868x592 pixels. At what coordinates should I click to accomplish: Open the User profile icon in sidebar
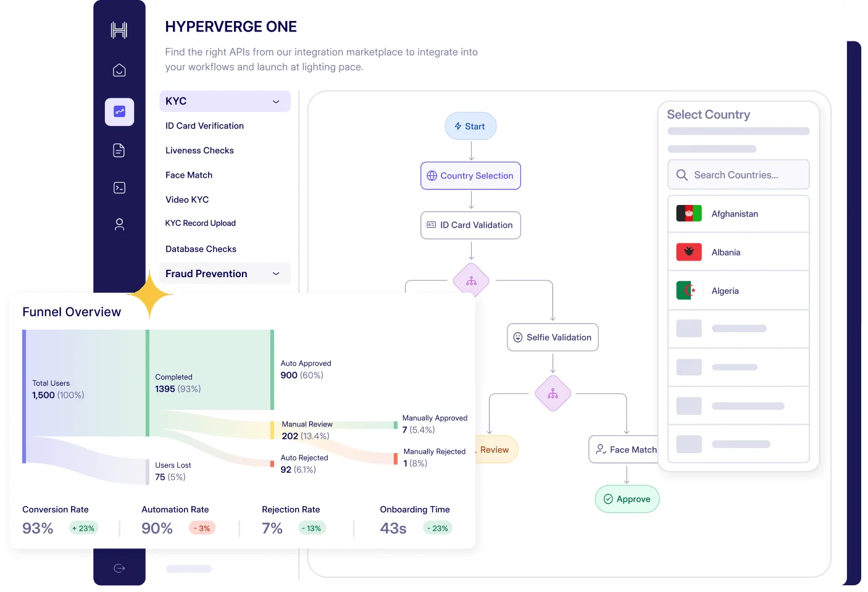[119, 224]
